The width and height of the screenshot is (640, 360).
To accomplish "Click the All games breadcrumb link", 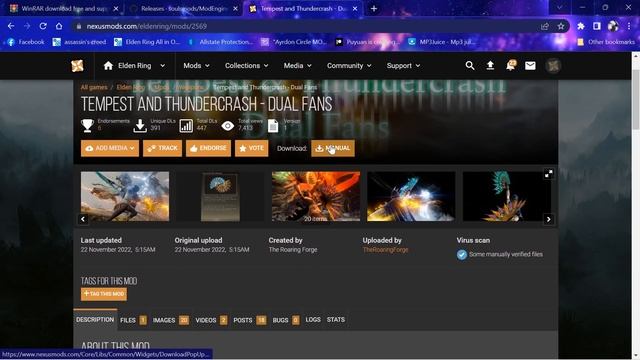I will pyautogui.click(x=94, y=87).
